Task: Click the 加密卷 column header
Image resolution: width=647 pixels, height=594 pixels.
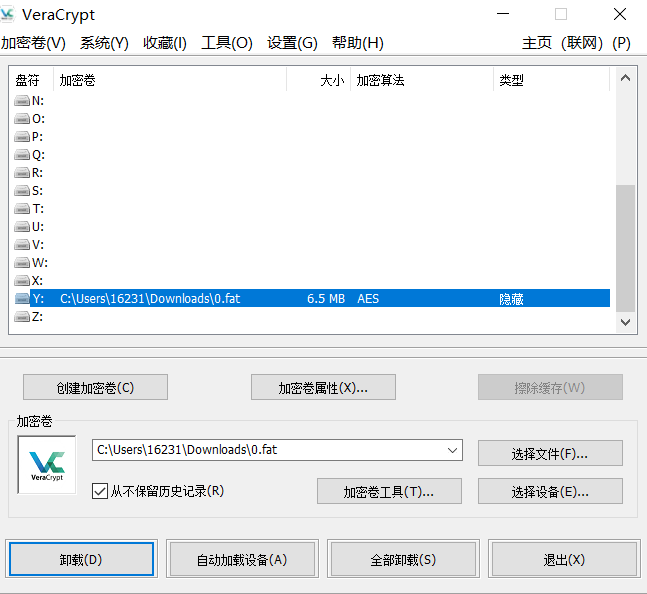Action: pos(170,80)
